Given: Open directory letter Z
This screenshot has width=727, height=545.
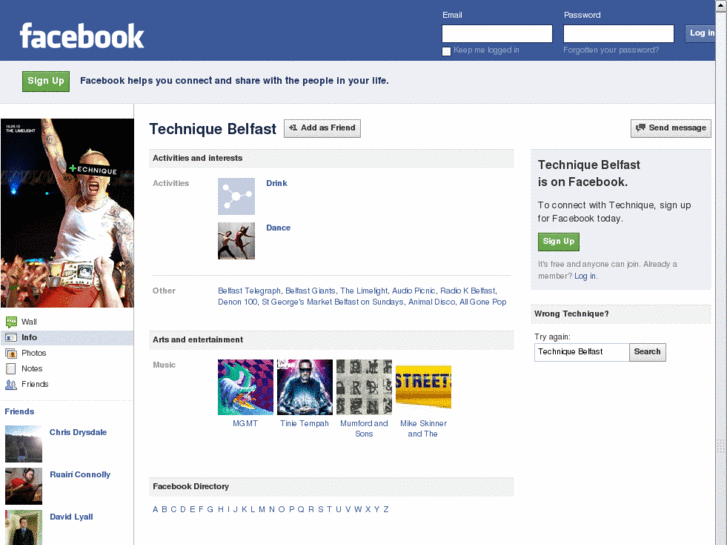Looking at the screenshot, I should [x=386, y=509].
